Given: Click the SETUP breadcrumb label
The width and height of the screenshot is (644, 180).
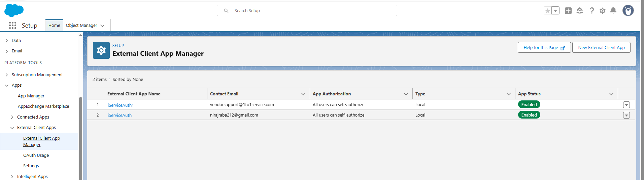Looking at the screenshot, I should point(118,45).
